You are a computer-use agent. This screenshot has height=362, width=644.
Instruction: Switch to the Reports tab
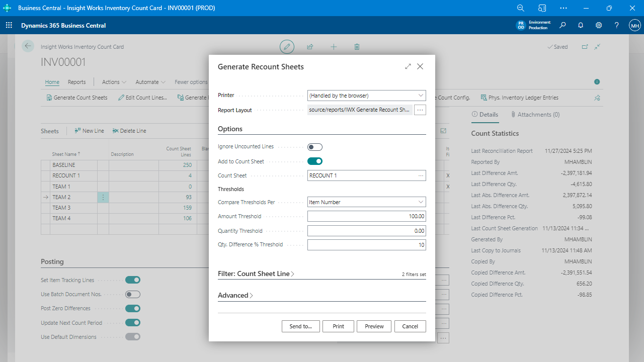click(x=76, y=81)
